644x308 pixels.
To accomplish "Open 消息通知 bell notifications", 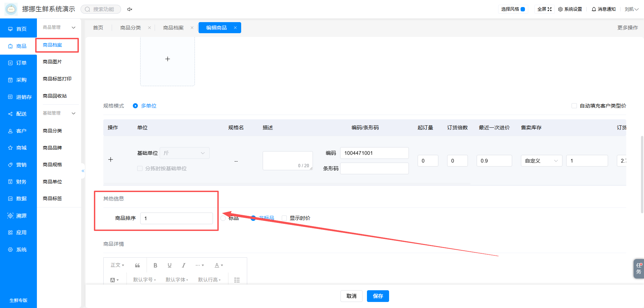I will [x=604, y=9].
